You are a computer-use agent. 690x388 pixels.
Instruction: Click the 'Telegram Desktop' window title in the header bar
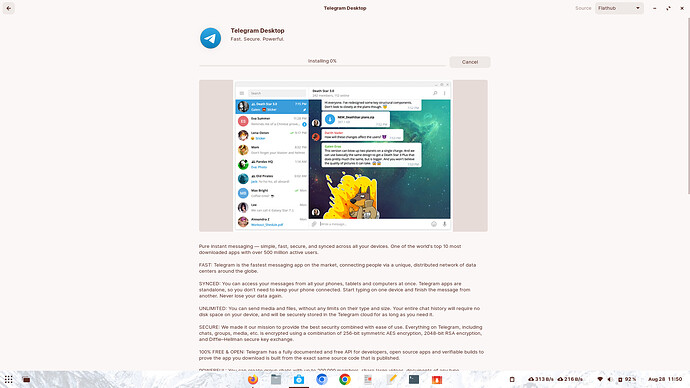click(345, 8)
